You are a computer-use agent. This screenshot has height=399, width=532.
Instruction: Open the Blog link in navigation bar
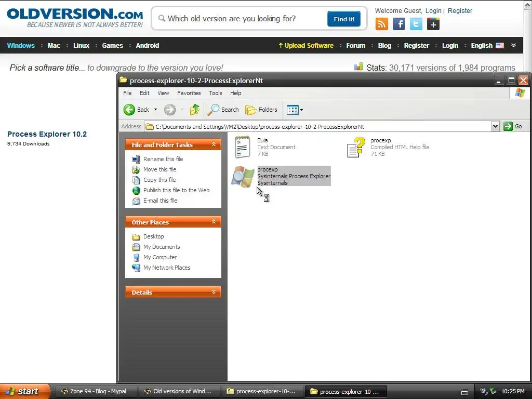385,46
